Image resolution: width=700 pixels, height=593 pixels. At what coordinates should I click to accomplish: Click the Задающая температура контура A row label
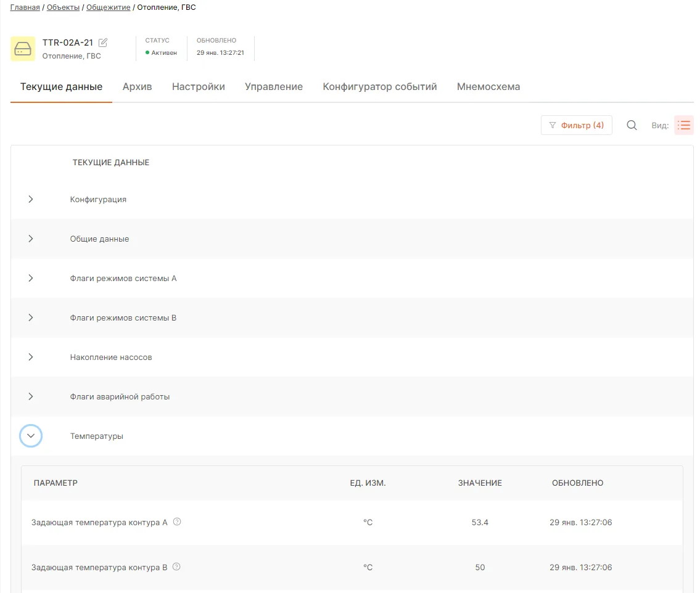tap(99, 523)
